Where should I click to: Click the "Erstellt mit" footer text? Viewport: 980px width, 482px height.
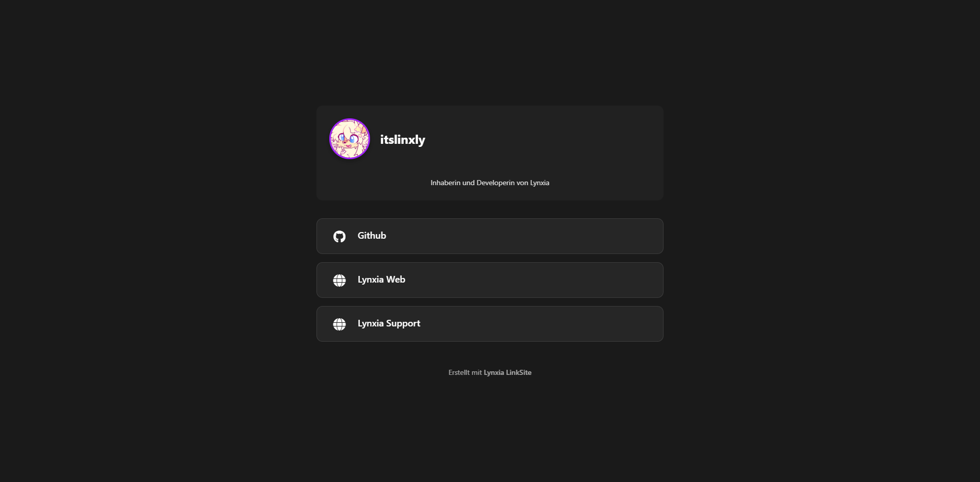pos(465,372)
